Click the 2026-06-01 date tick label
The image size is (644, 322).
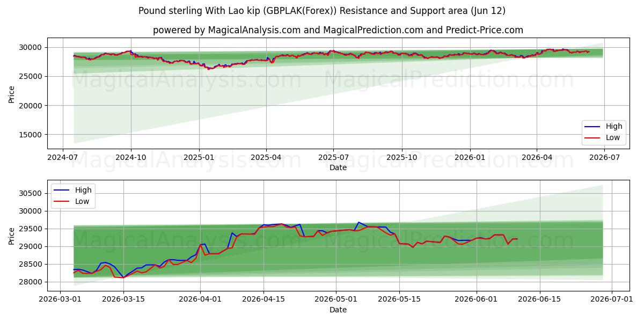pos(476,299)
